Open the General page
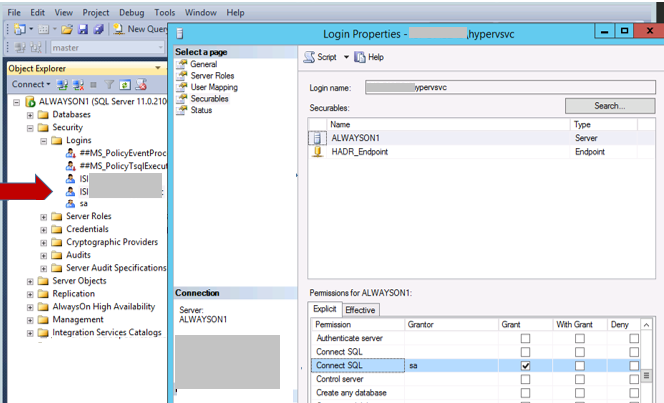664x403 pixels. pos(204,64)
